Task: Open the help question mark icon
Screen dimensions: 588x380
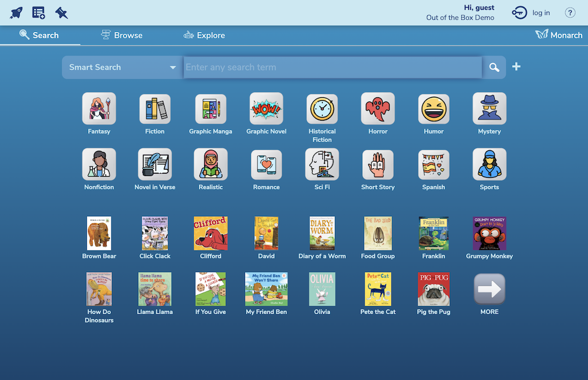Action: click(x=570, y=13)
